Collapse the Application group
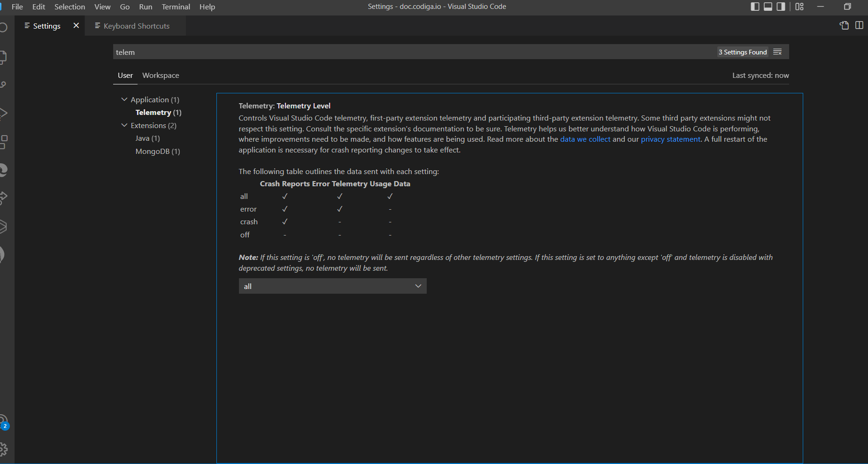 tap(124, 99)
